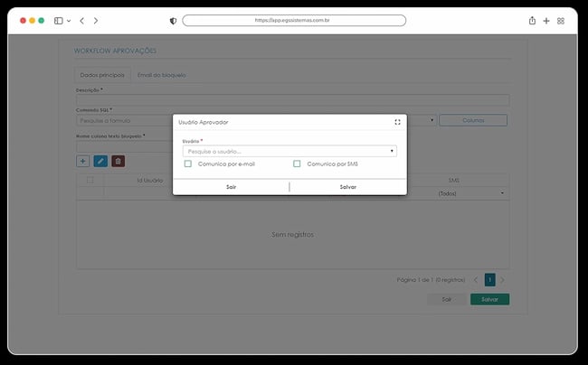
Task: Open a new tab with plus icon
Action: pos(546,21)
